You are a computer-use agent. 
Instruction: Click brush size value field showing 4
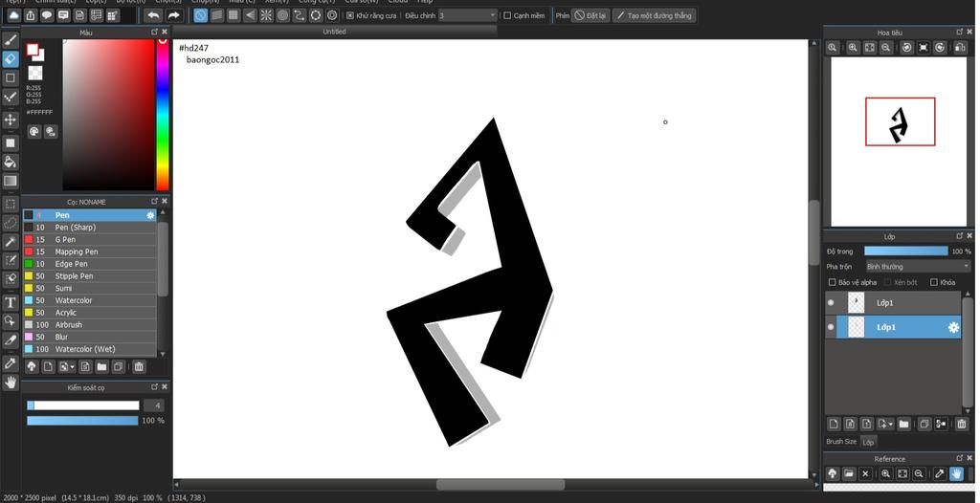click(x=154, y=405)
